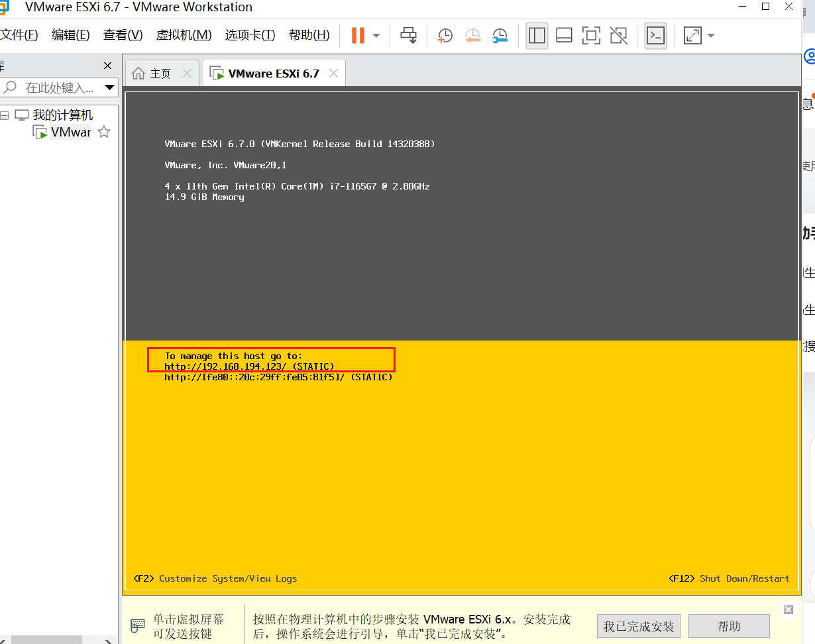Close the 主页 tab
This screenshot has height=644, width=815.
[x=187, y=74]
